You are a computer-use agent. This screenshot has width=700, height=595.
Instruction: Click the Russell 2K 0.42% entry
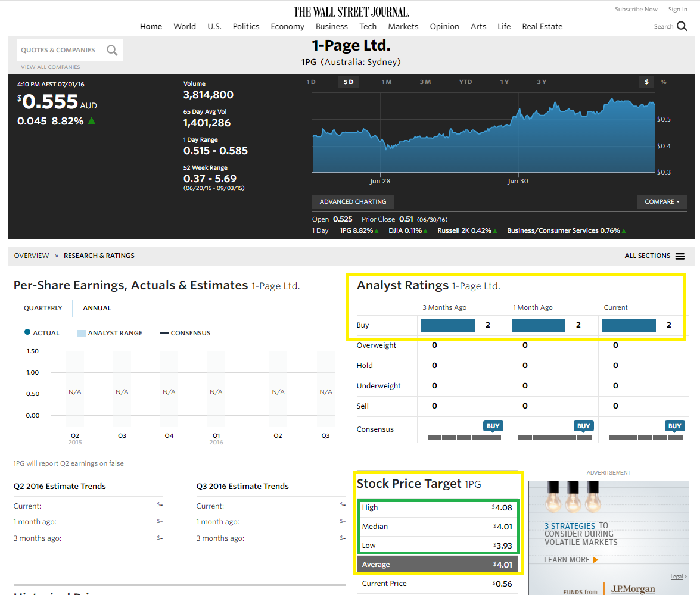[x=467, y=230]
